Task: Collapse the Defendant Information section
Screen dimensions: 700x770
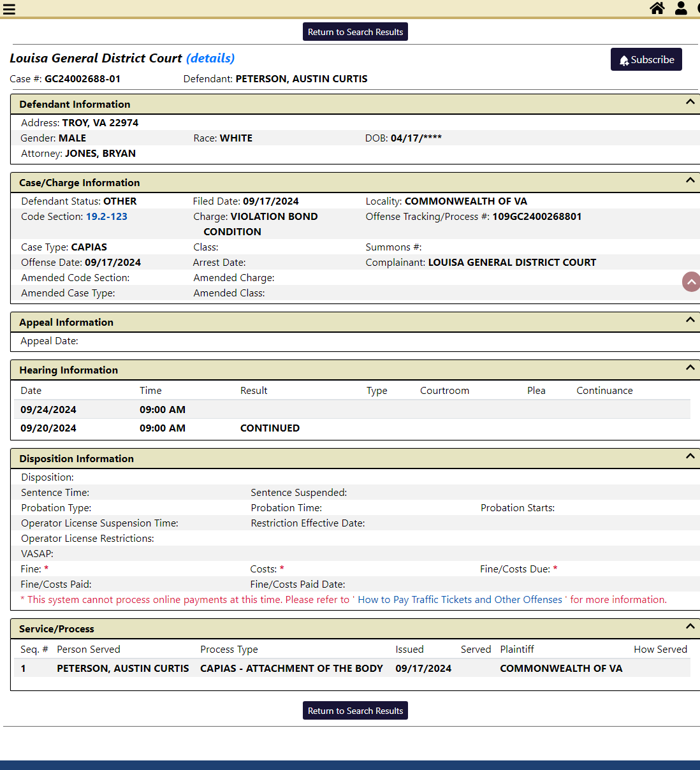Action: click(690, 102)
